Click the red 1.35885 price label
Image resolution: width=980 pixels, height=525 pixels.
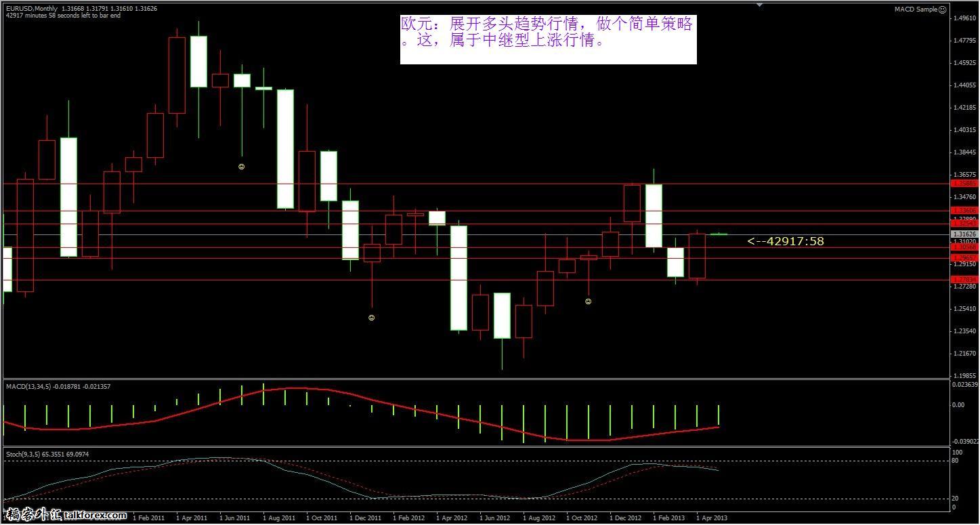pyautogui.click(x=964, y=183)
